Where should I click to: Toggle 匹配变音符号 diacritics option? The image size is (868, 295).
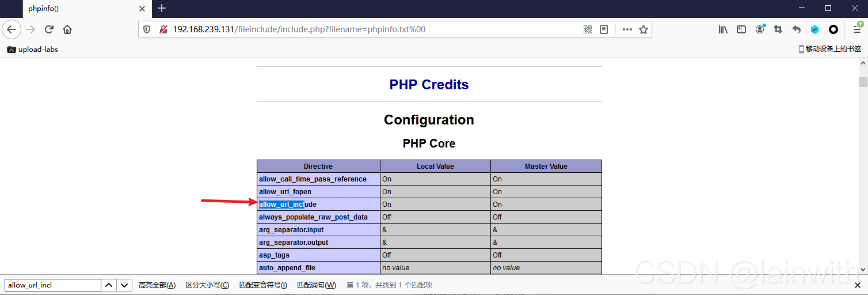263,285
